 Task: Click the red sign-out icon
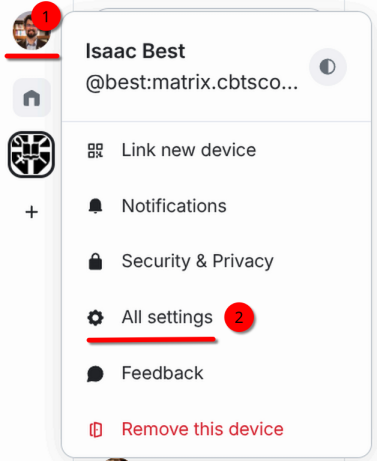(x=96, y=429)
